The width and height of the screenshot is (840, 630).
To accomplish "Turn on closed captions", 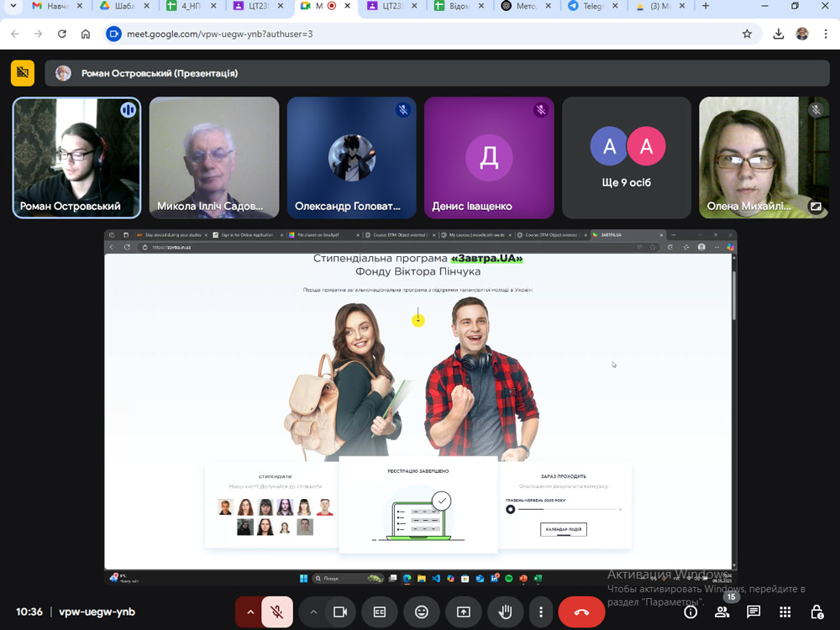I will [x=380, y=612].
